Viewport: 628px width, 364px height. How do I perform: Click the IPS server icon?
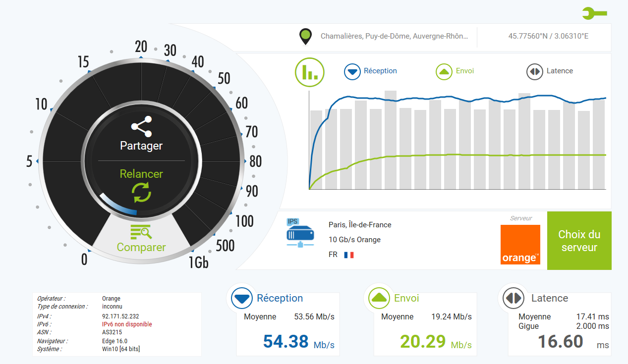(300, 233)
